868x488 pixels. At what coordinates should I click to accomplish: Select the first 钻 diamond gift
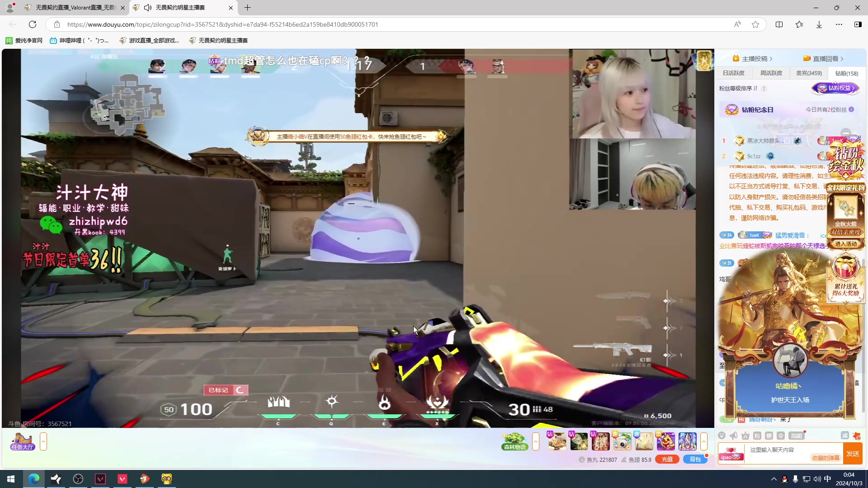pos(557,441)
